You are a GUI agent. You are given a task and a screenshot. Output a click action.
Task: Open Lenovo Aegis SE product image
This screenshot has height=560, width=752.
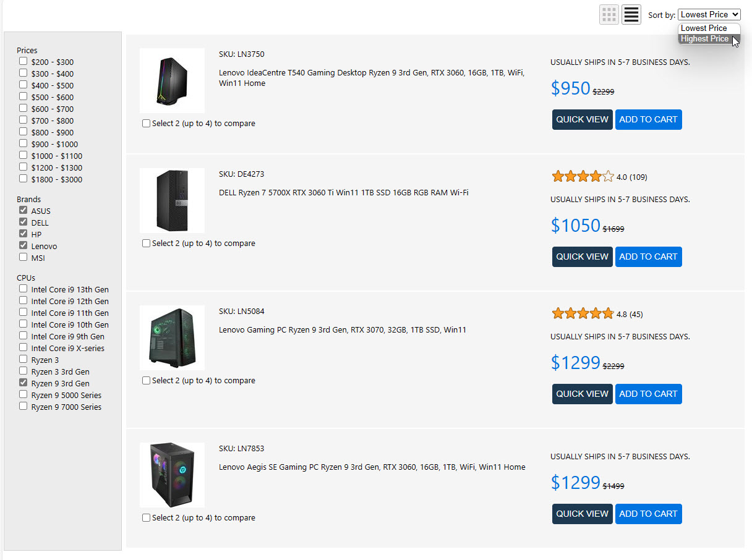(172, 475)
